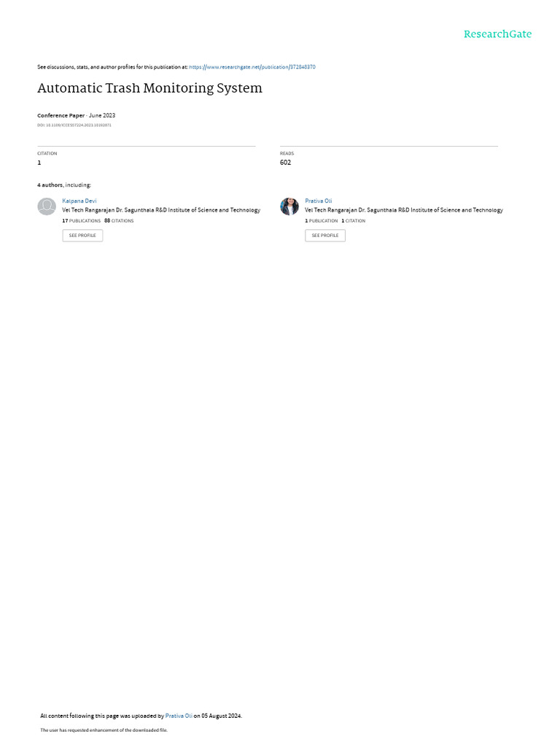The image size is (560, 747).
Task: Click the Conference Paper label
Action: click(x=61, y=115)
